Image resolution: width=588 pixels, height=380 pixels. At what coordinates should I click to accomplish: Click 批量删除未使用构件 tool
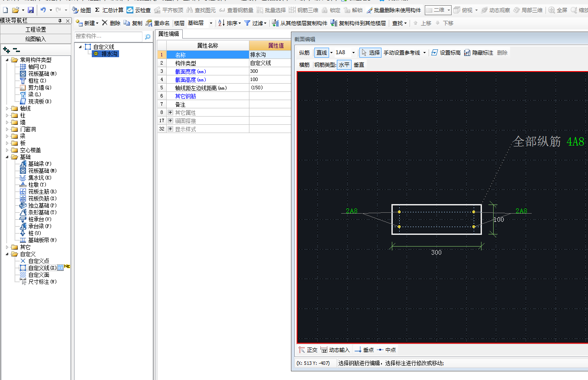tap(393, 10)
